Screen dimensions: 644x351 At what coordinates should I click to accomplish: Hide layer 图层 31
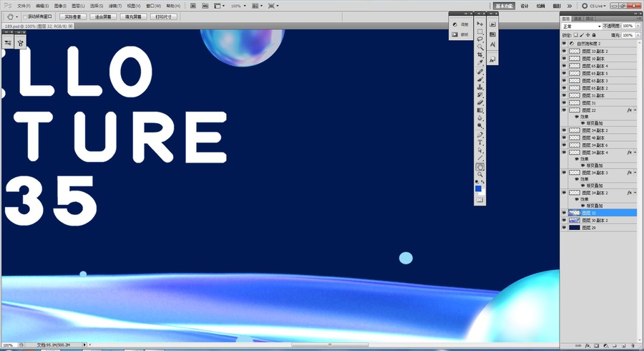click(x=564, y=102)
